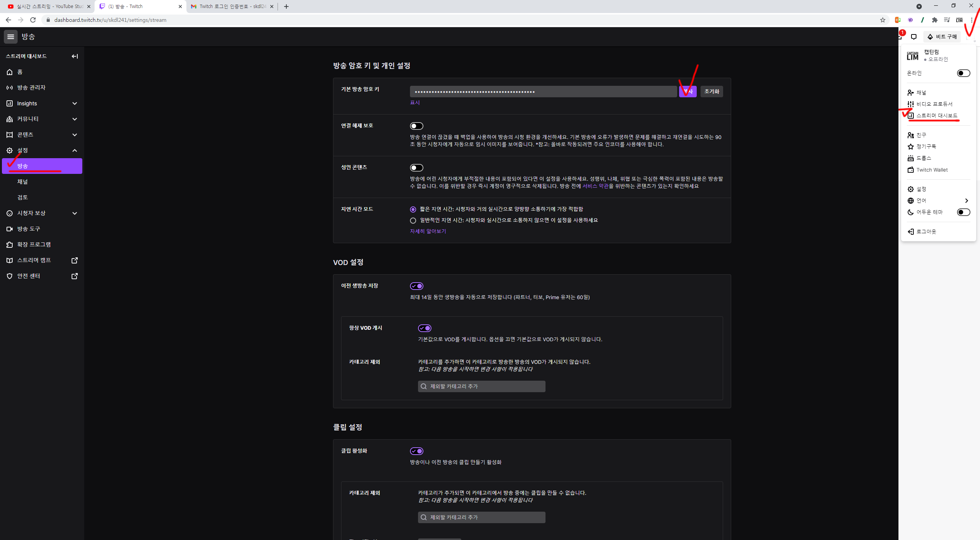
Task: Click the 표시 link under the stream key
Action: [x=415, y=103]
